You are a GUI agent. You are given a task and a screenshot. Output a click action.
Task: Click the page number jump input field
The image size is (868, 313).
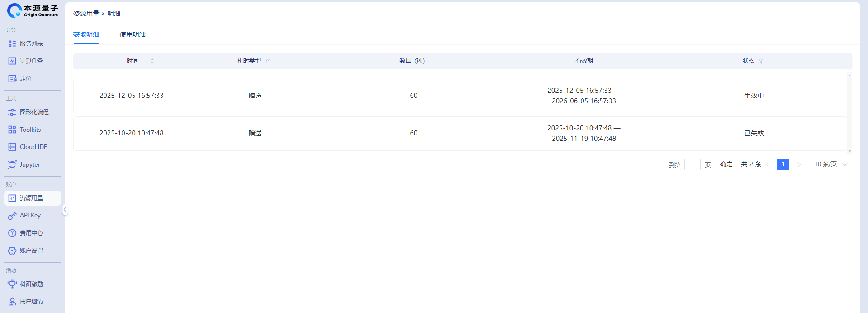692,164
